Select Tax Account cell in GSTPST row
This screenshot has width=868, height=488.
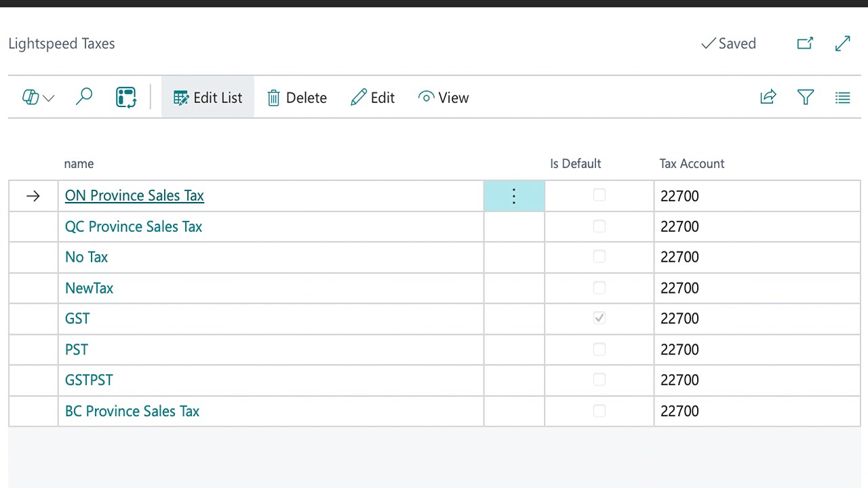click(757, 380)
